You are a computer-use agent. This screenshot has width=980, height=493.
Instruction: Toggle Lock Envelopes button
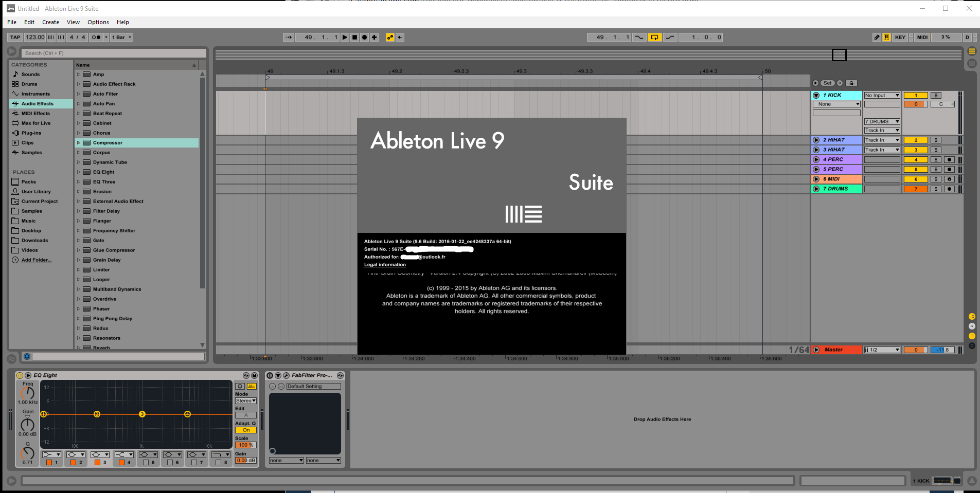tap(851, 83)
